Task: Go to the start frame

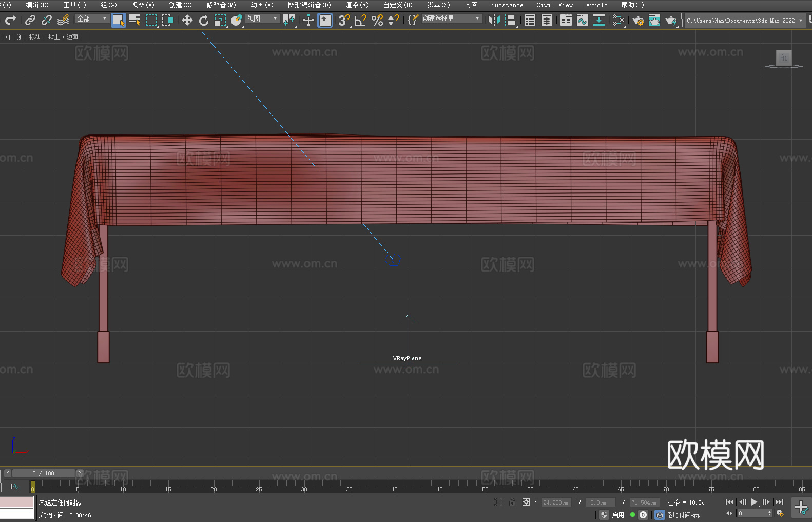Action: [x=729, y=502]
